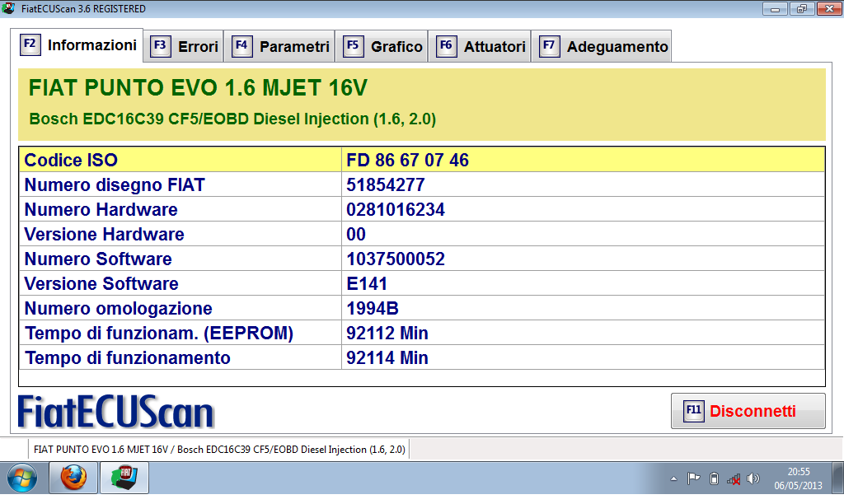Select the Numero Hardware label
Image resolution: width=844 pixels, height=504 pixels.
click(x=101, y=209)
